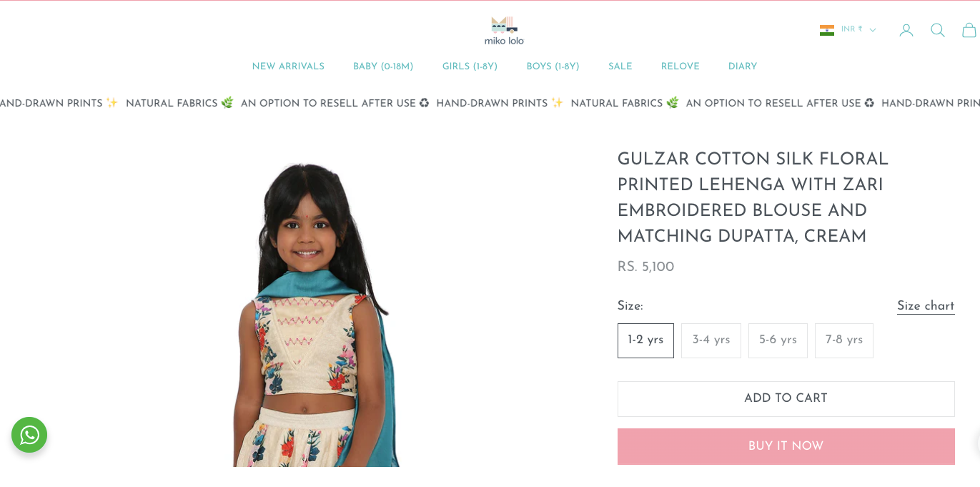Add the lehenga to cart
Screen dimensions: 980x487
786,398
